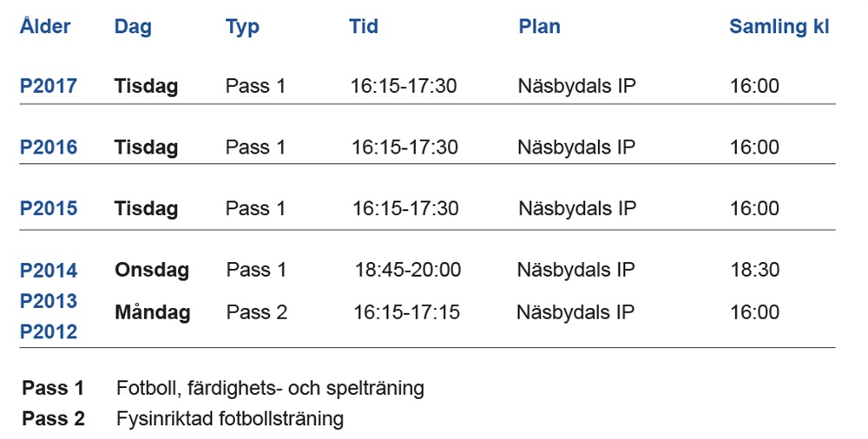
Task: Select the Plan column header
Action: tap(540, 27)
